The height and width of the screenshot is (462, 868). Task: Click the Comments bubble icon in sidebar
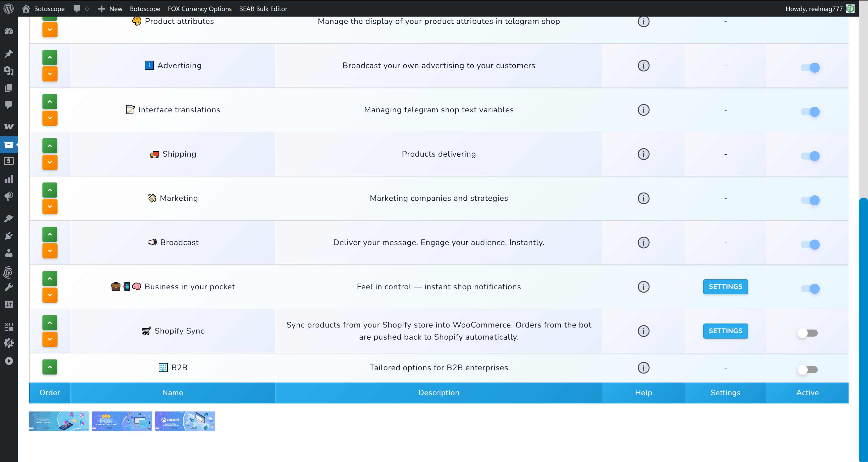9,105
